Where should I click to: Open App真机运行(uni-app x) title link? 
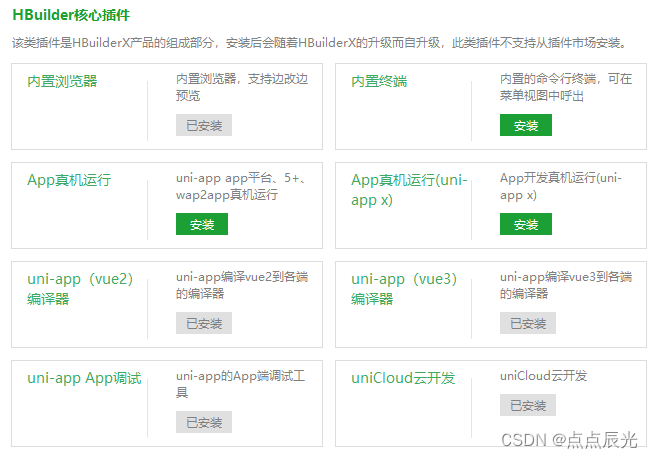(409, 190)
